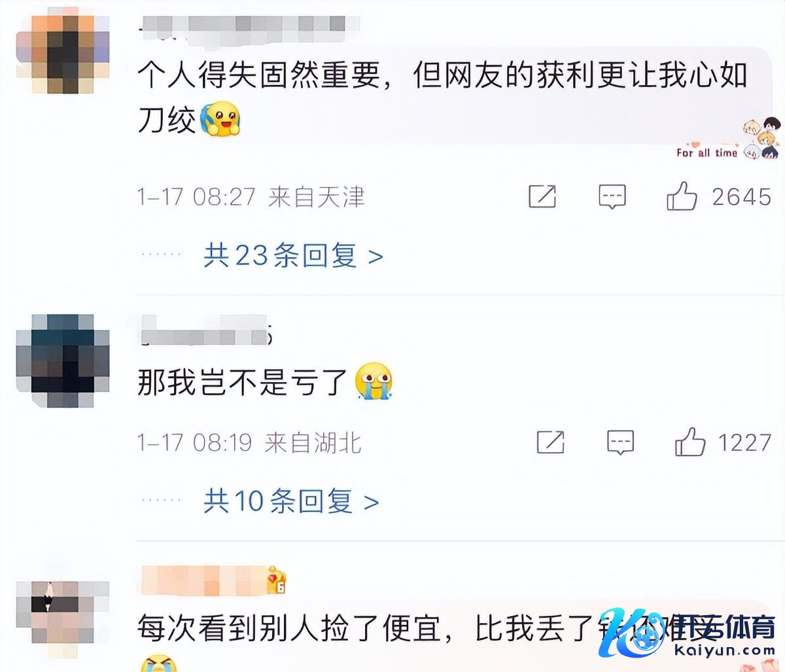Tap the level 6 member badge
Viewport: 785px width, 672px height.
[x=276, y=580]
